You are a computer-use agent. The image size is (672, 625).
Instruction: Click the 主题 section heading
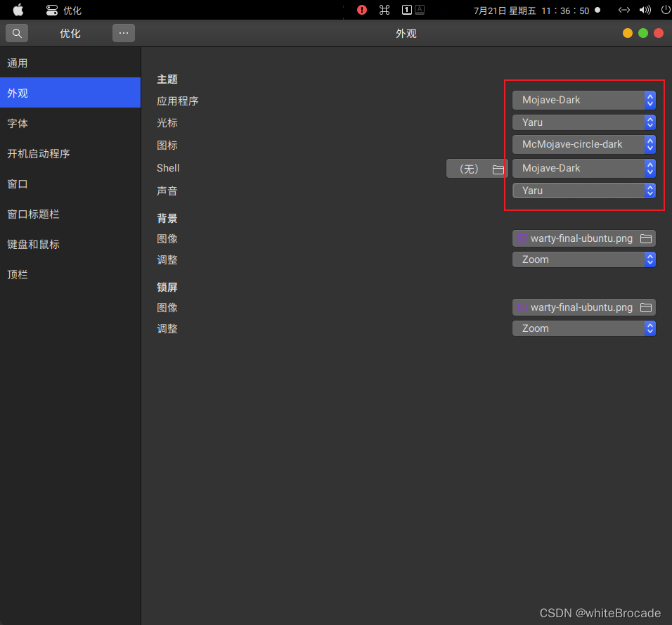(x=167, y=79)
